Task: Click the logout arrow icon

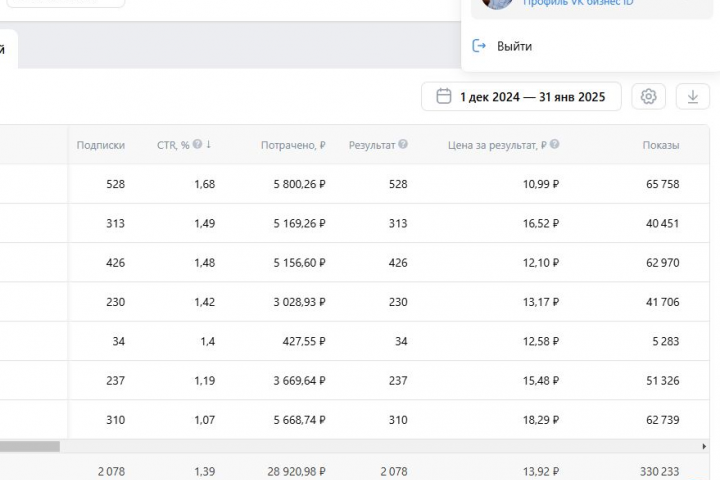Action: pyautogui.click(x=479, y=46)
